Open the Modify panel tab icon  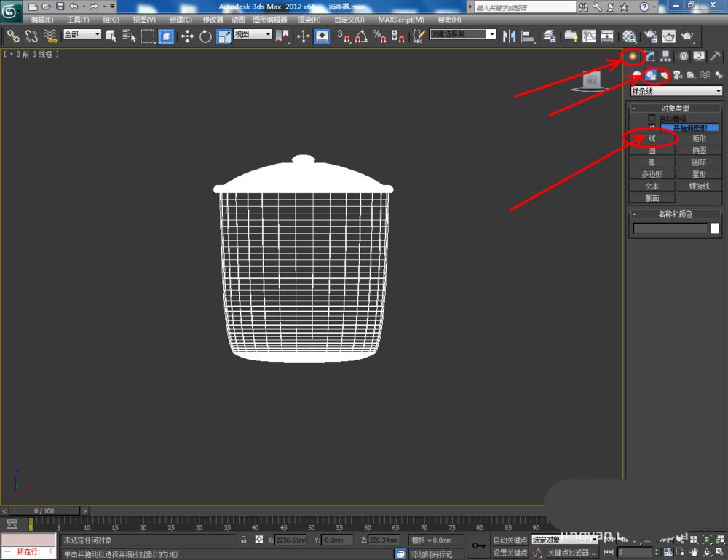click(x=650, y=56)
